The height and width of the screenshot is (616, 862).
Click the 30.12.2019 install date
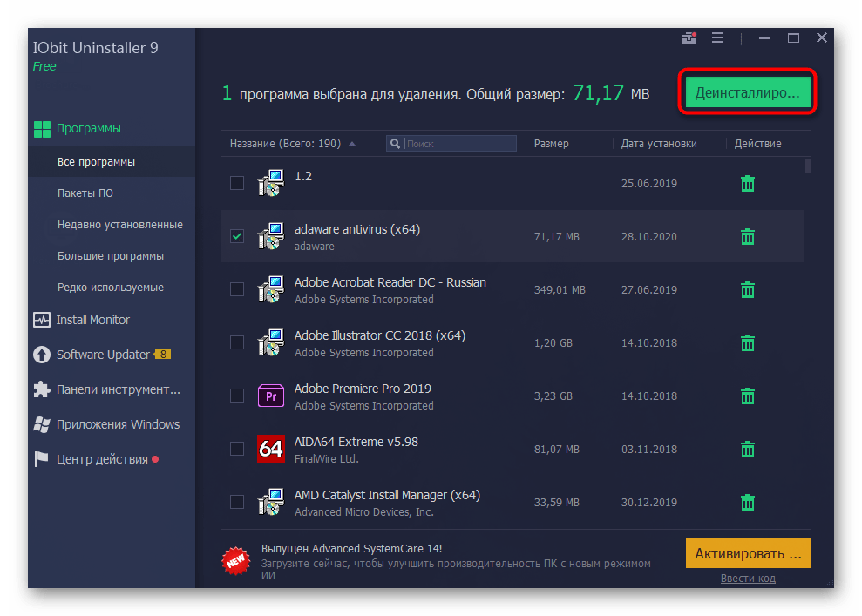[649, 502]
